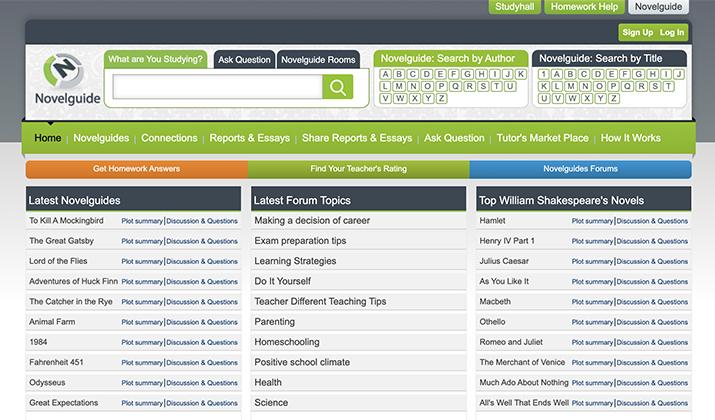Open Hamlet plot summary
Image resolution: width=715 pixels, height=420 pixels.
592,221
